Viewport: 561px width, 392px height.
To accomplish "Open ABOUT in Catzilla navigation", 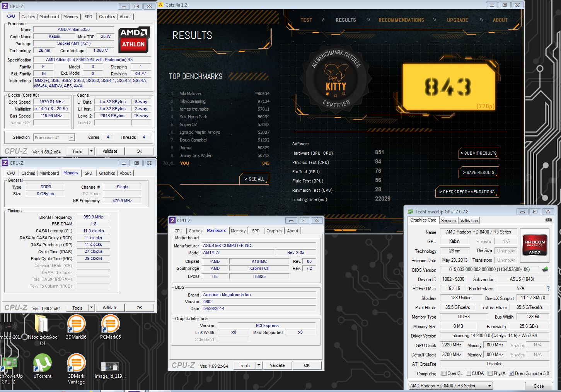I will pyautogui.click(x=500, y=20).
